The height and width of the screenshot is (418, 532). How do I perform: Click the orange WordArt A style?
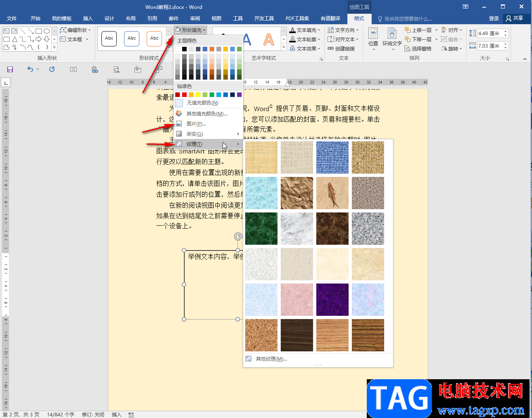pos(269,39)
